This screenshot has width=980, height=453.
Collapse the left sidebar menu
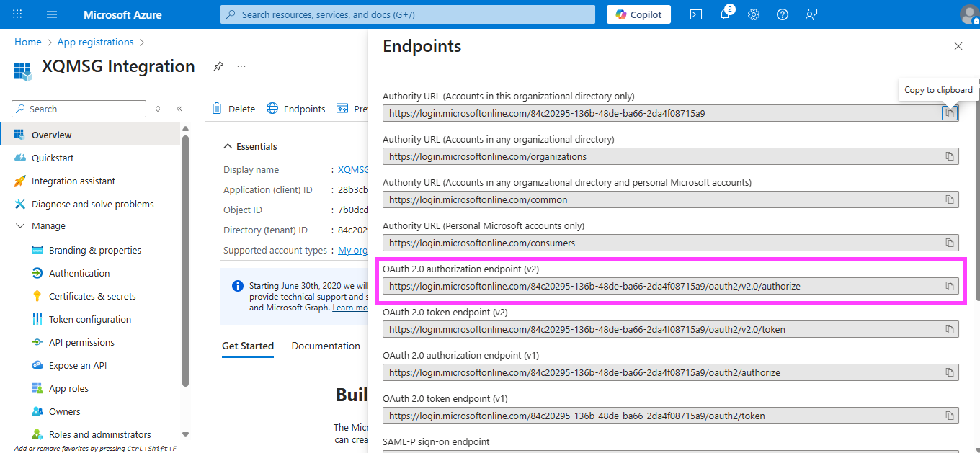pyautogui.click(x=179, y=109)
